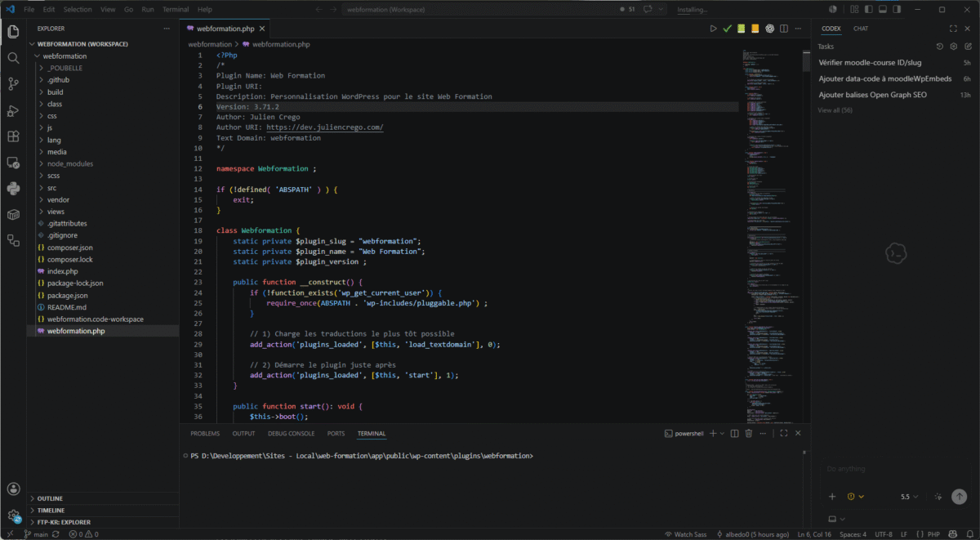Expand the OUTLINE section
Screen dimensions: 980x540
104,498
